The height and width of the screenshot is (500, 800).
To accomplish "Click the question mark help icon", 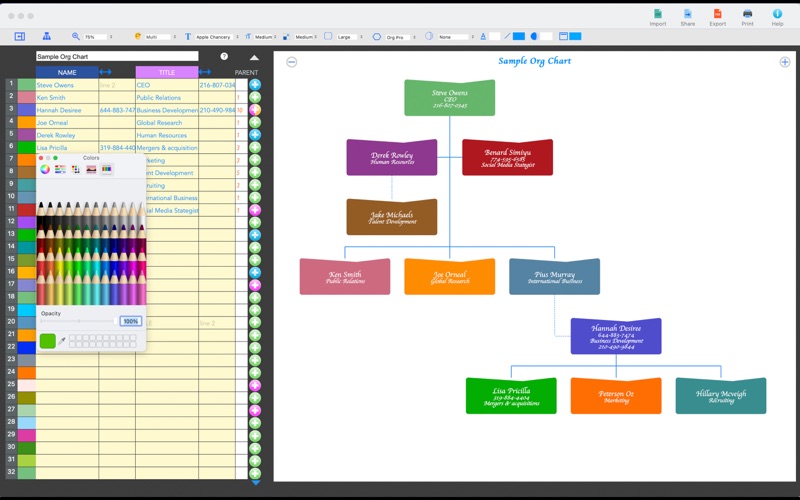I will [224, 57].
